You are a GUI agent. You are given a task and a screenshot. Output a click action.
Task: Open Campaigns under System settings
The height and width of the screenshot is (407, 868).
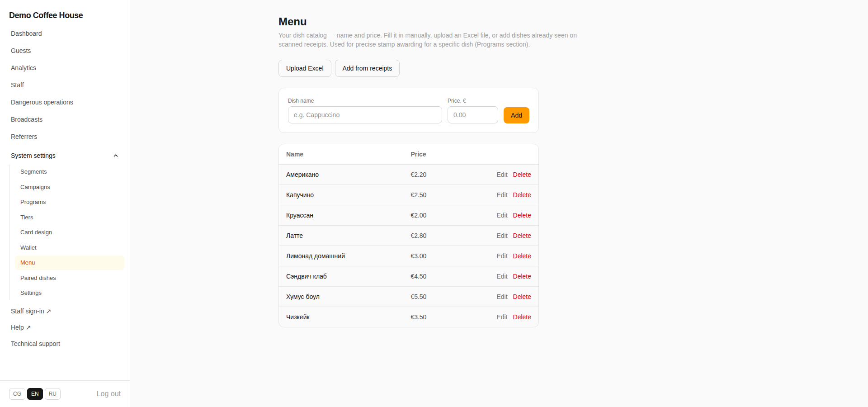click(35, 187)
